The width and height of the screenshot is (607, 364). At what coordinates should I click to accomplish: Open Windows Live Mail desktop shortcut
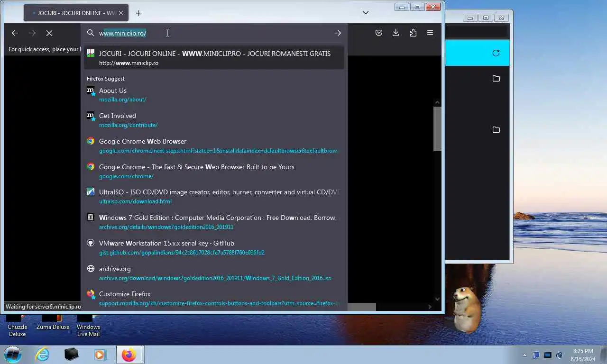point(88,326)
